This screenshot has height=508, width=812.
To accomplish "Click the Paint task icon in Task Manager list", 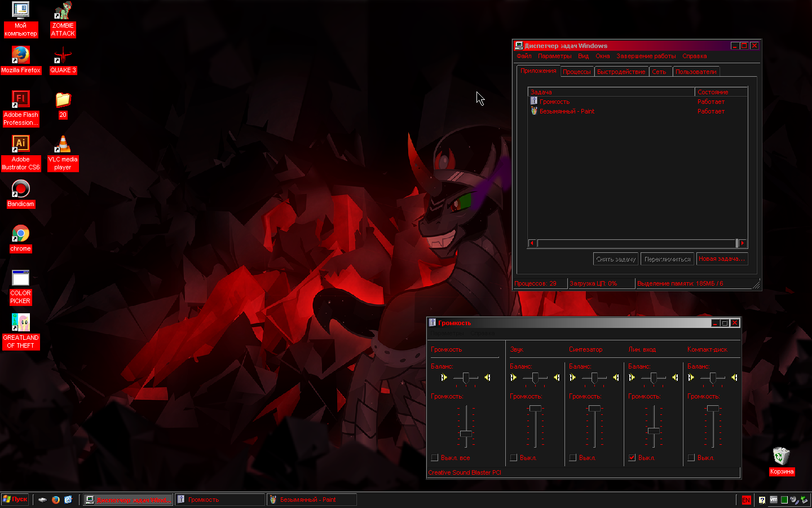I will (x=533, y=111).
